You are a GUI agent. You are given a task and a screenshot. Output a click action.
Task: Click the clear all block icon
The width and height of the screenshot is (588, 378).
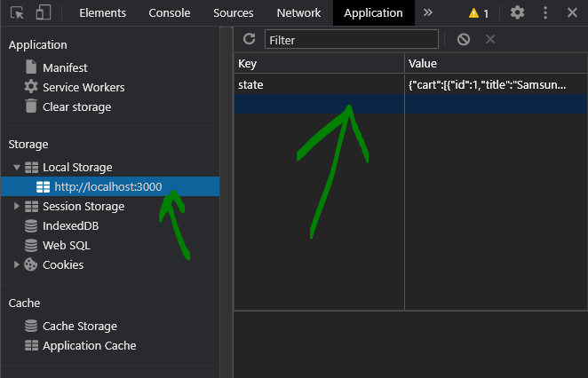coord(463,39)
